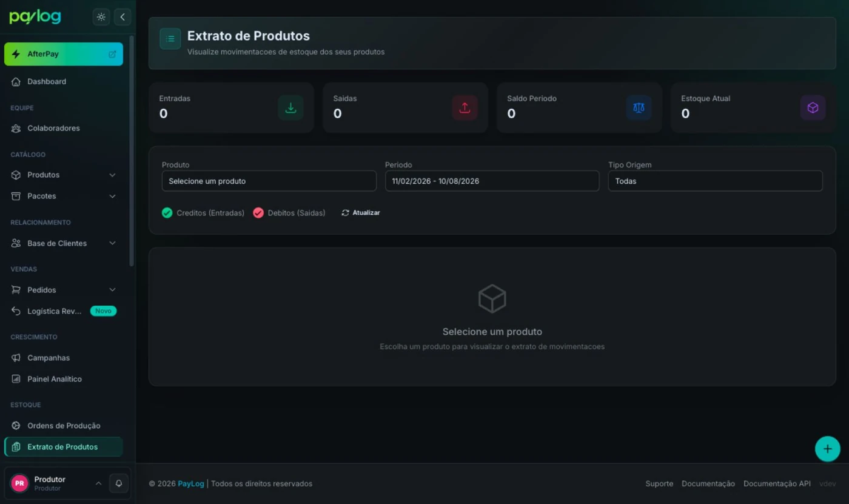Open the Tipo Origem Todas dropdown
The image size is (849, 504).
pos(716,181)
